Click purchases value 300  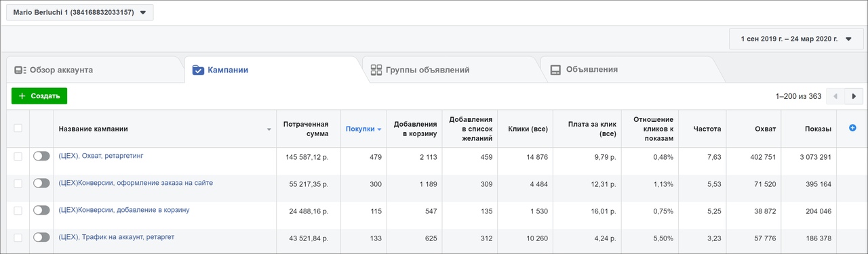376,184
